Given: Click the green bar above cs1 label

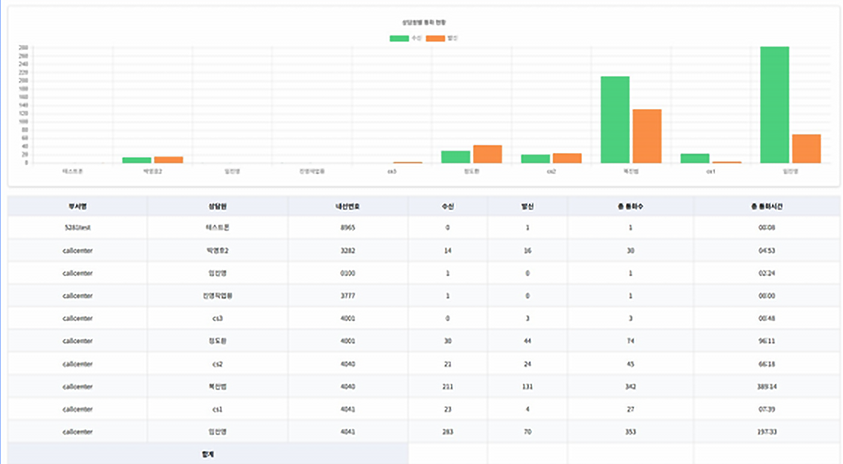Looking at the screenshot, I should pyautogui.click(x=695, y=158).
